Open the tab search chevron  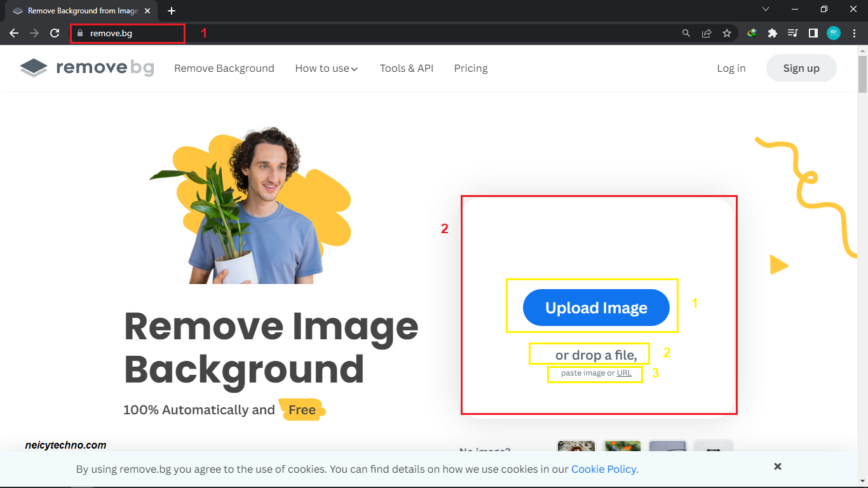point(766,10)
